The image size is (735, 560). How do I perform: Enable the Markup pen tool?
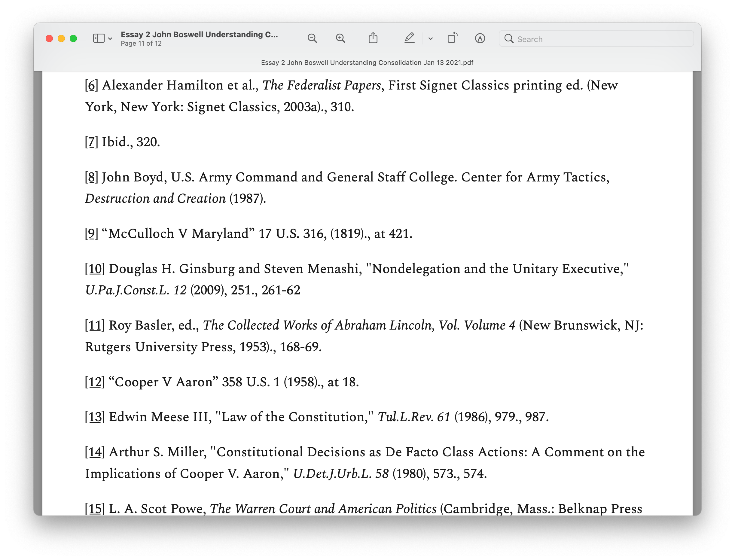(x=409, y=38)
